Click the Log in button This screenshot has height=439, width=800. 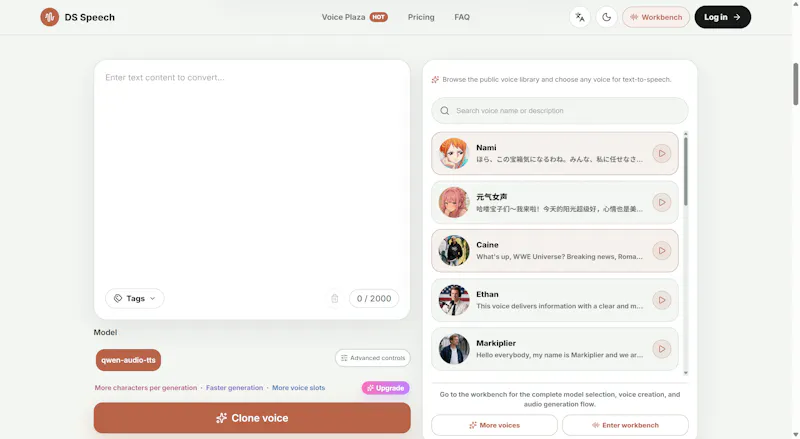click(722, 17)
